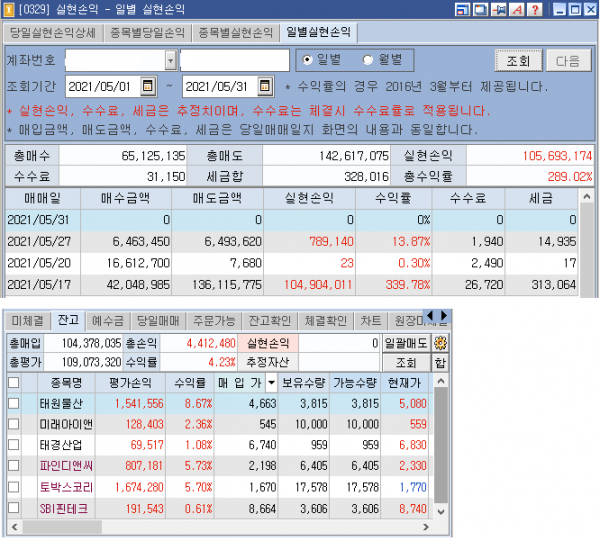600x541 pixels.
Task: Open the 예수금 tab
Action: [x=108, y=321]
